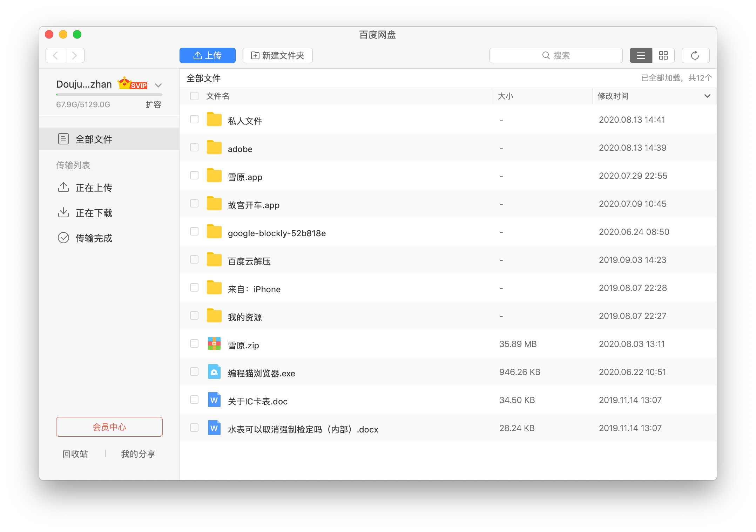Switch to grid view mode
Viewport: 756px width, 532px height.
pos(663,55)
